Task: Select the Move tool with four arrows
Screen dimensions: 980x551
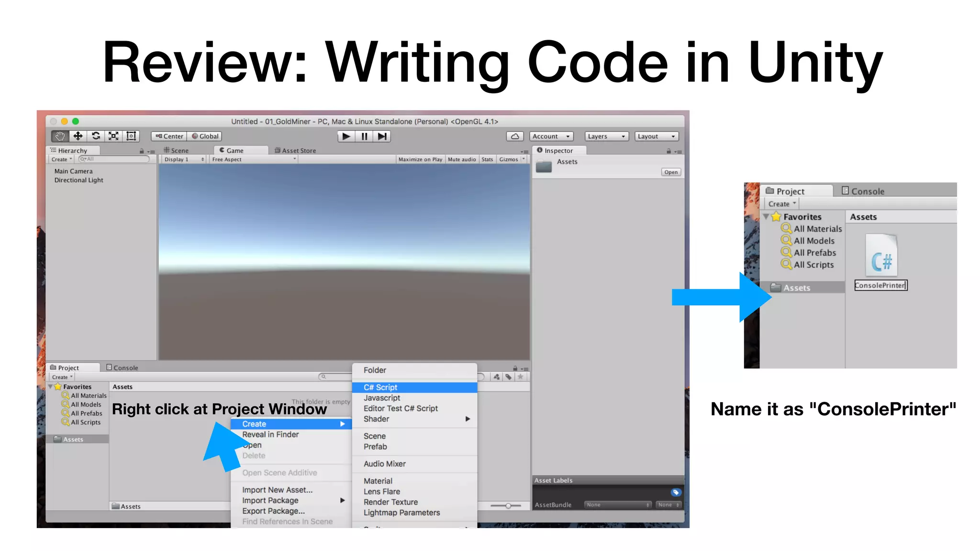Action: click(78, 136)
